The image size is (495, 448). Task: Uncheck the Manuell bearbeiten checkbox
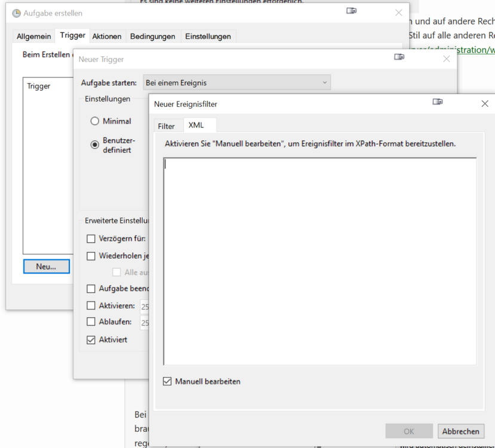tap(167, 381)
